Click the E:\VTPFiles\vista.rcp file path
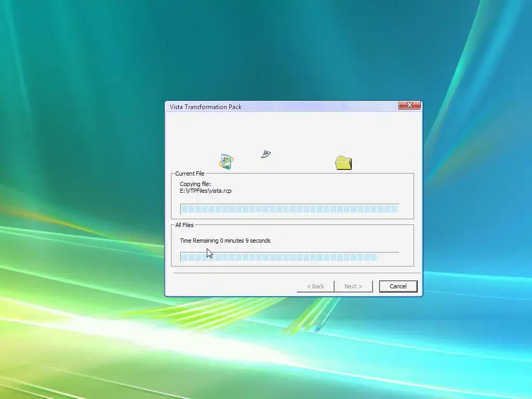The width and height of the screenshot is (532, 399). click(x=206, y=191)
